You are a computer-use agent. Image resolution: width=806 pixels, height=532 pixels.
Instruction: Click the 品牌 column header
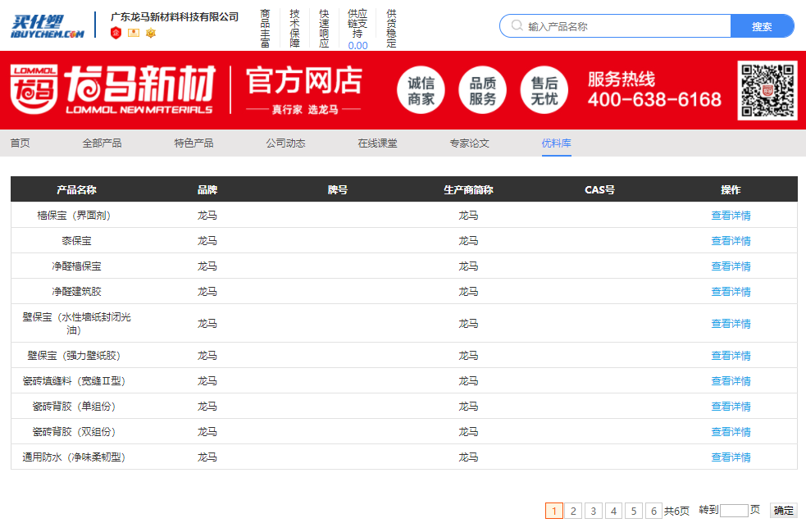click(207, 189)
